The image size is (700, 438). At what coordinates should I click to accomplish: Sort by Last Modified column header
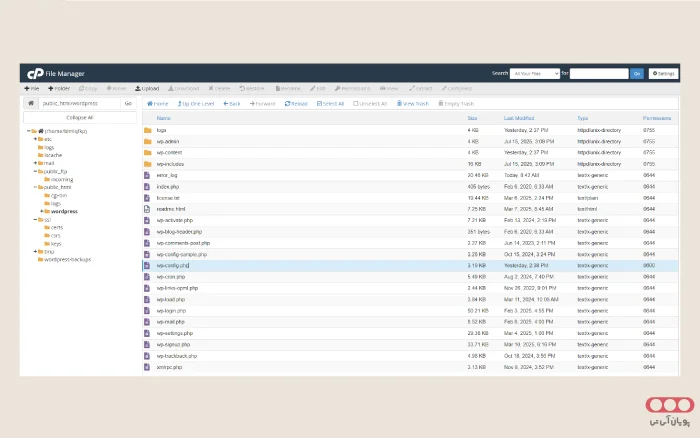click(519, 118)
